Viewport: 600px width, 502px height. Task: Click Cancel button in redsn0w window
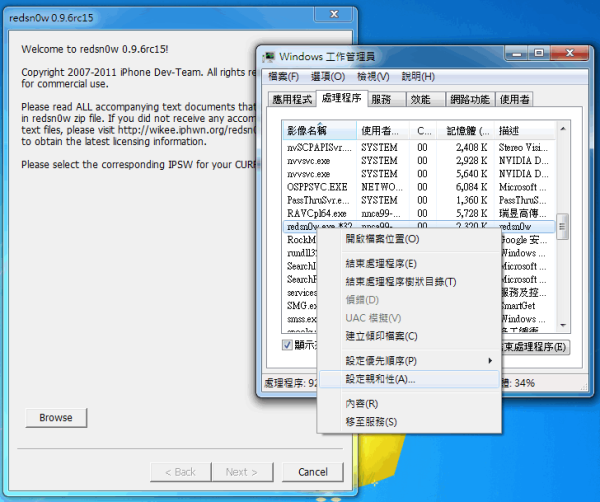[x=313, y=472]
